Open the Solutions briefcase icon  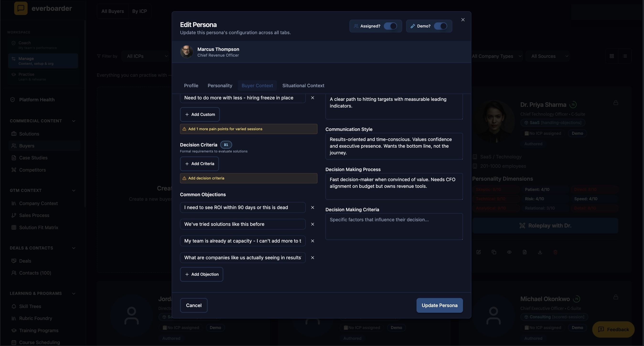[x=14, y=134]
